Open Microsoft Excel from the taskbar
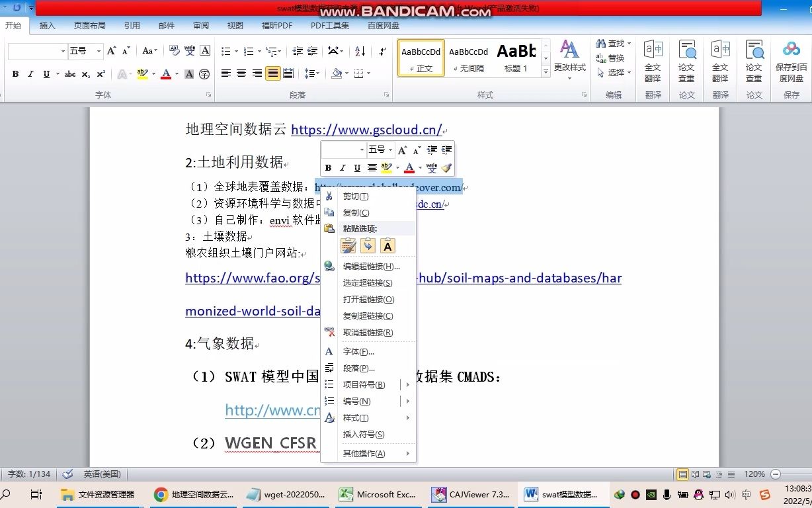The width and height of the screenshot is (812, 508). click(378, 494)
